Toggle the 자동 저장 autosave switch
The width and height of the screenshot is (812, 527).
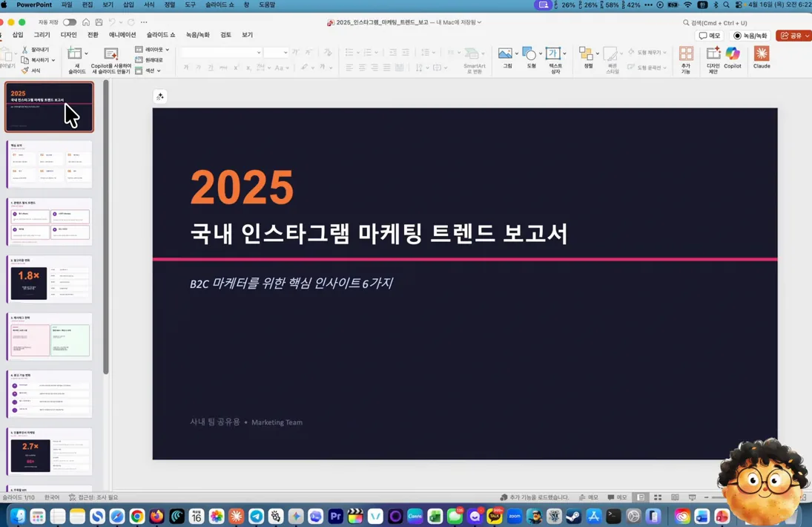(70, 22)
